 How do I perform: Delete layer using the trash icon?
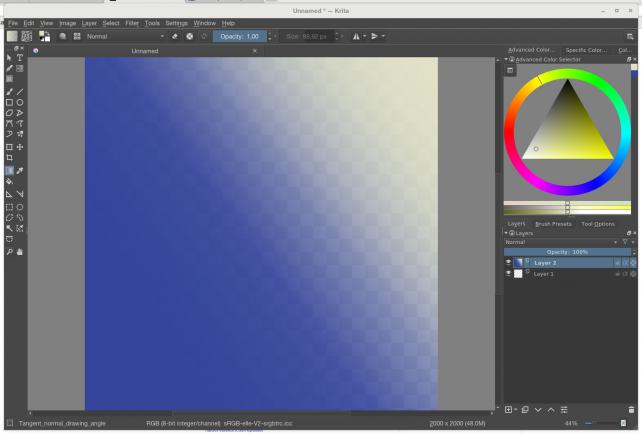[631, 409]
